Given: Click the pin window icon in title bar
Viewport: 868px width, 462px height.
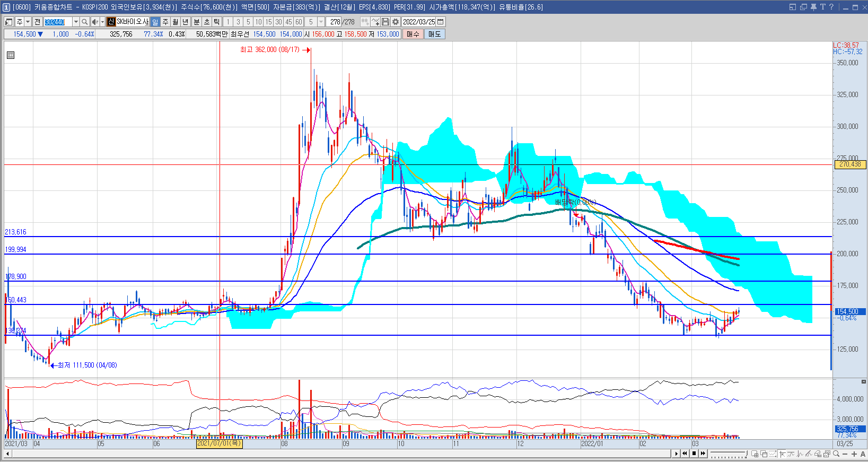Looking at the screenshot, I should click(813, 7).
